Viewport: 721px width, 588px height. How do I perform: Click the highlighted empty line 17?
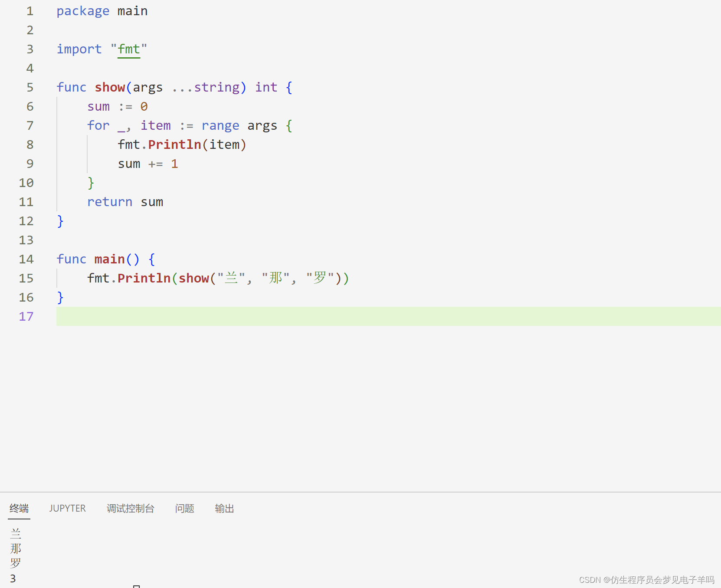point(388,316)
